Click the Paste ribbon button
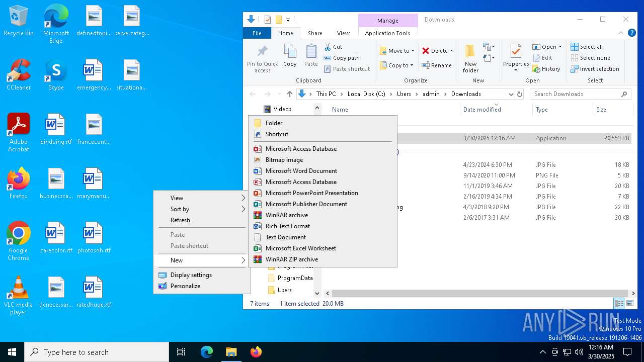 tap(311, 56)
